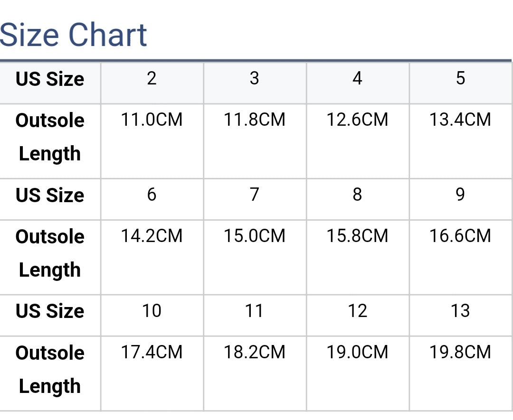The width and height of the screenshot is (513, 420).
Task: Select the 15.0CM outsole length value
Action: (x=255, y=236)
